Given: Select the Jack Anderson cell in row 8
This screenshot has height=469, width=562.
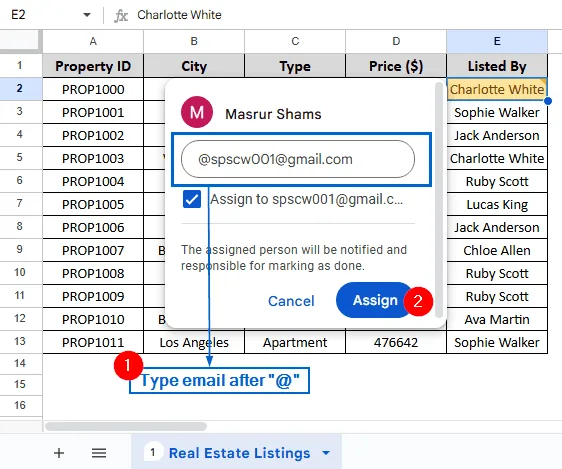Looking at the screenshot, I should [497, 227].
